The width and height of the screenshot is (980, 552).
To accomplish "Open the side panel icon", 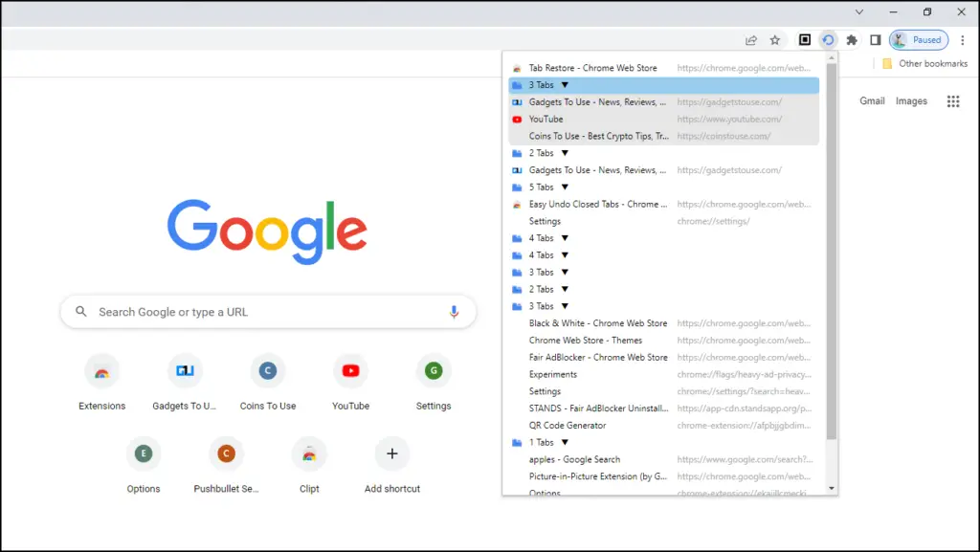I will click(876, 40).
